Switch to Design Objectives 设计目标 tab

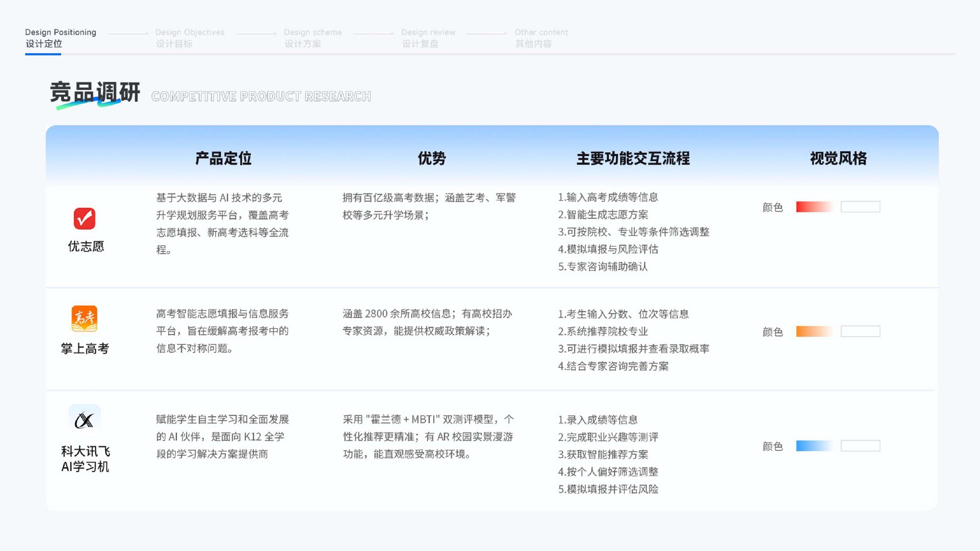point(190,38)
